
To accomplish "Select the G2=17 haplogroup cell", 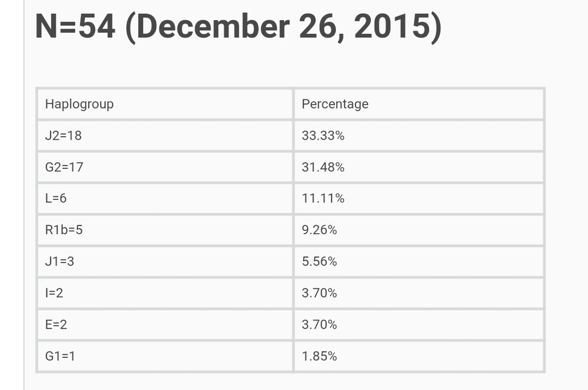I will coord(165,167).
